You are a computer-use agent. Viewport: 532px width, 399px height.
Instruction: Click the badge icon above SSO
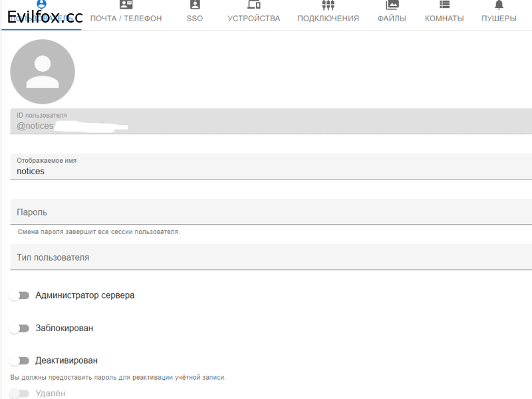pyautogui.click(x=194, y=5)
